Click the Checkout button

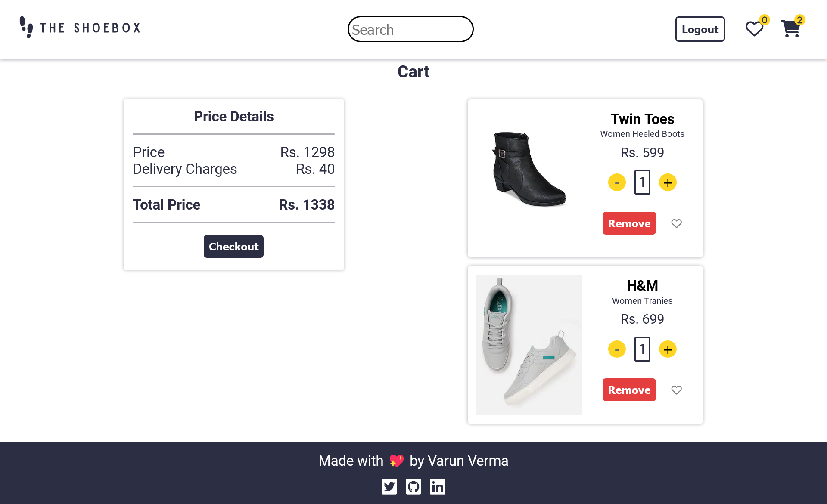click(233, 246)
